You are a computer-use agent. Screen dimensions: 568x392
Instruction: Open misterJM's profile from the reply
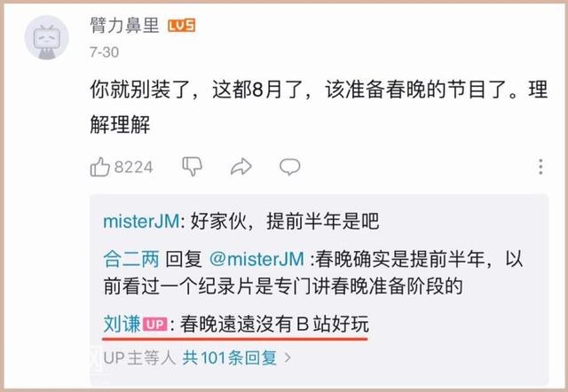tap(141, 221)
